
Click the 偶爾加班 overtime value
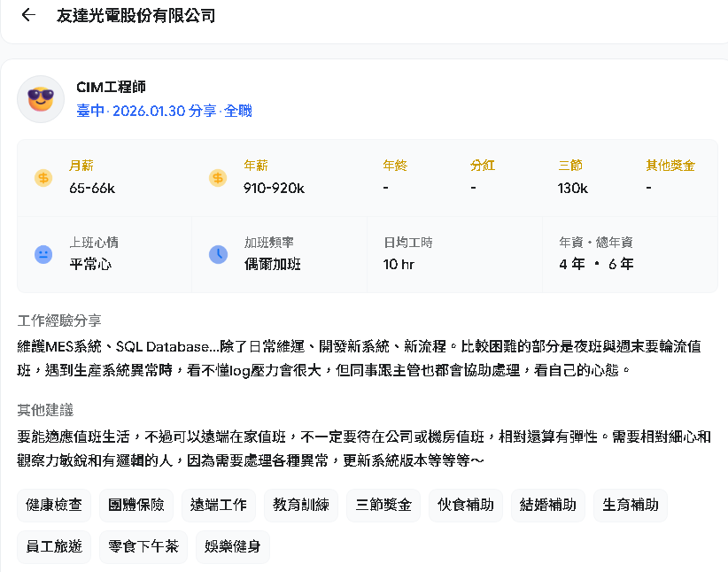tap(273, 264)
